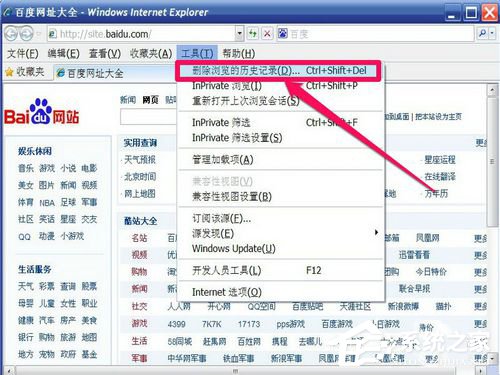The image size is (500, 375).
Task: Choose InPrivate 筛选设置(S)
Action: click(x=281, y=138)
